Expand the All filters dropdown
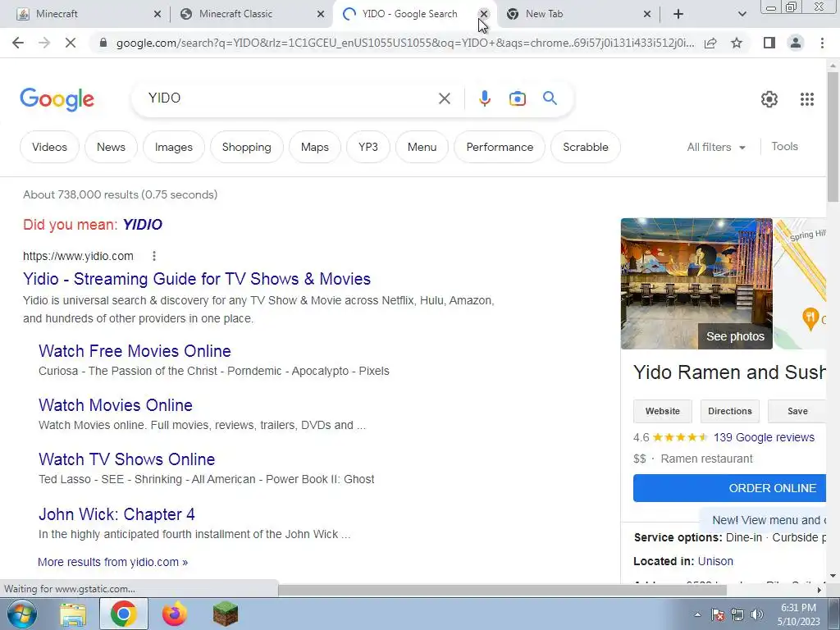 tap(715, 147)
